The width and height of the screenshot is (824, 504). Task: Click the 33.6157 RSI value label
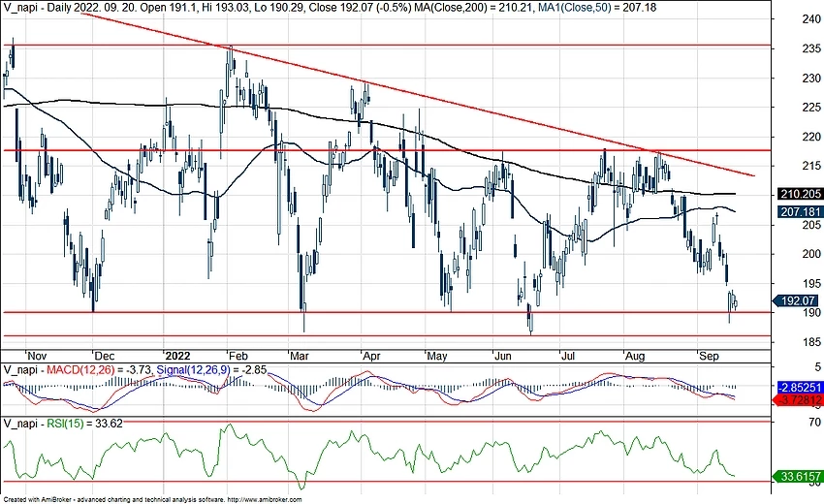(798, 476)
